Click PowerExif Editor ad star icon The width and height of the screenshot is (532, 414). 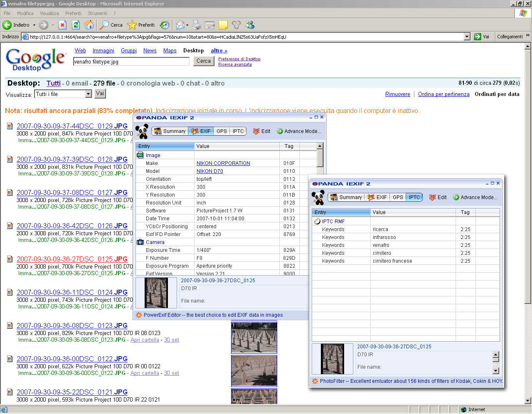tap(139, 315)
